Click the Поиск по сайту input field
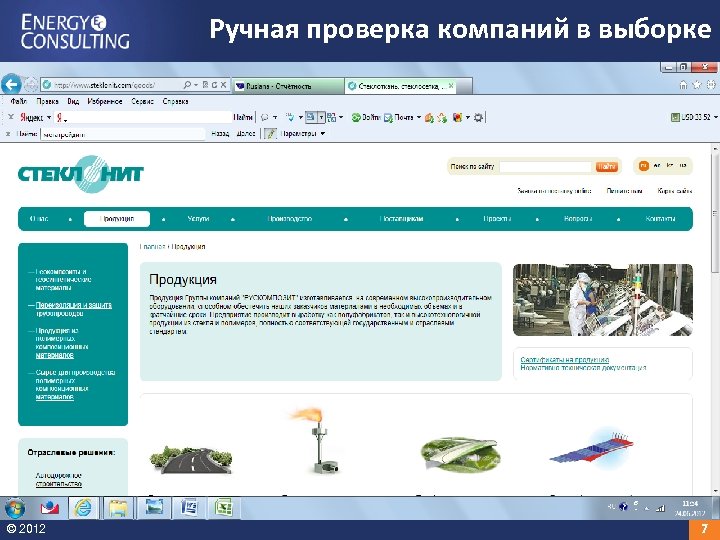The image size is (720, 540). 546,167
